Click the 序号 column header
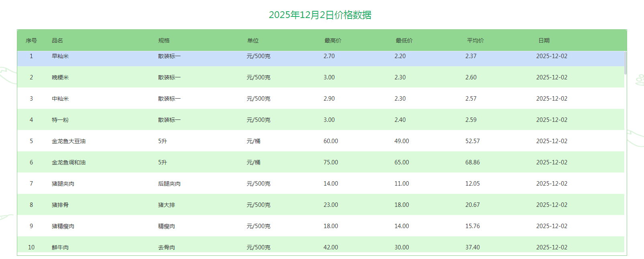Image resolution: width=644 pixels, height=259 pixels. (31, 40)
